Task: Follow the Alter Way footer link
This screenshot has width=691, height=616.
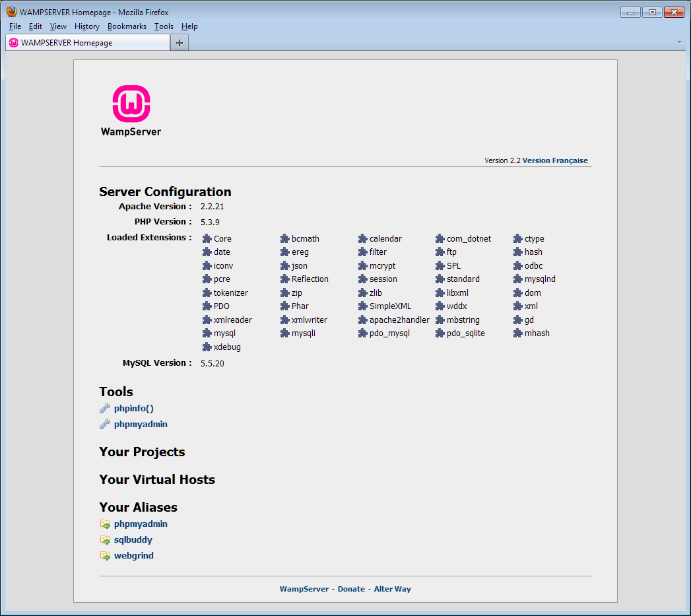Action: click(x=392, y=589)
